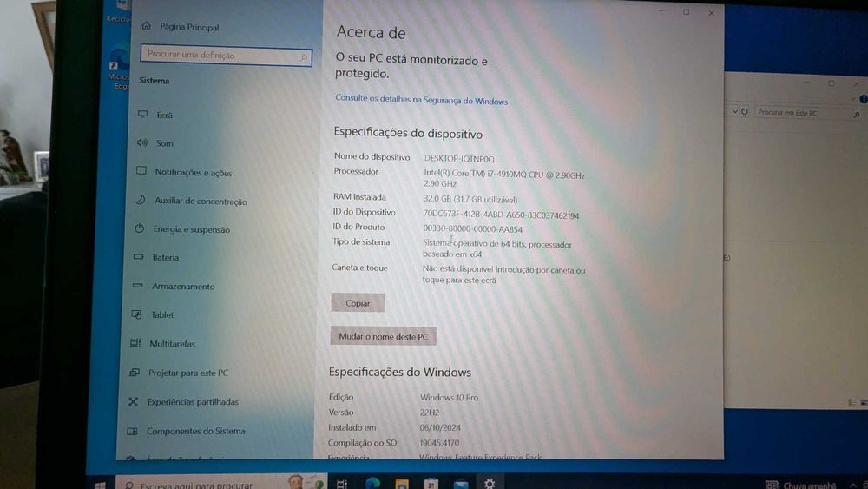The height and width of the screenshot is (489, 868).
Task: Go to Página Principal
Action: pyautogui.click(x=189, y=27)
